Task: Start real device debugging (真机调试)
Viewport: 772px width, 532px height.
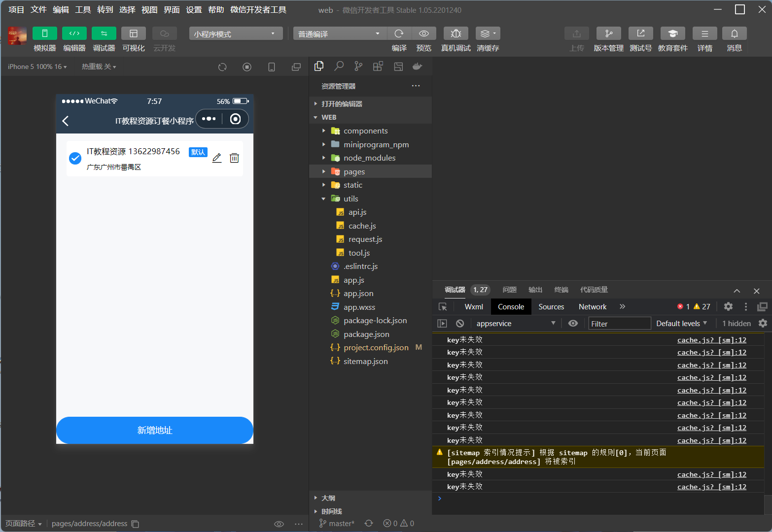Action: tap(456, 33)
